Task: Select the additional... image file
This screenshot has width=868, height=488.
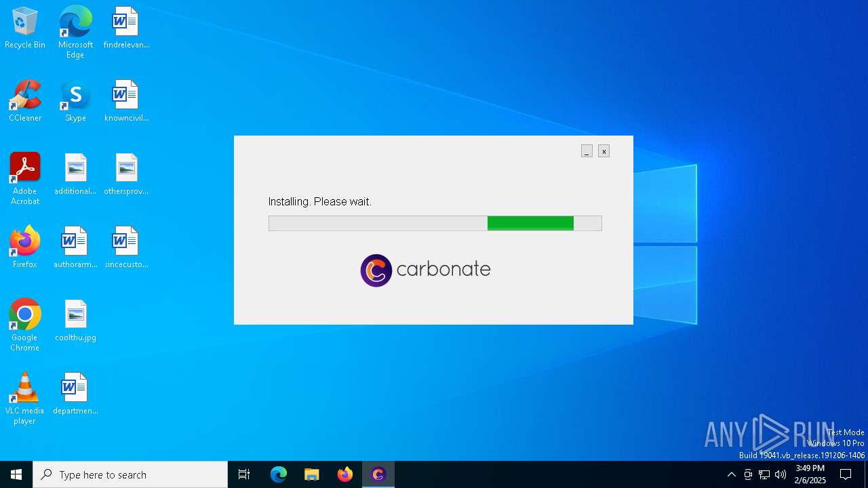Action: coord(75,174)
